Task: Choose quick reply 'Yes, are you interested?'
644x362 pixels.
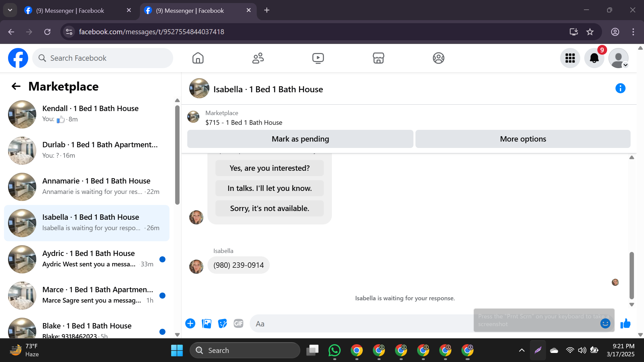Action: [269, 168]
